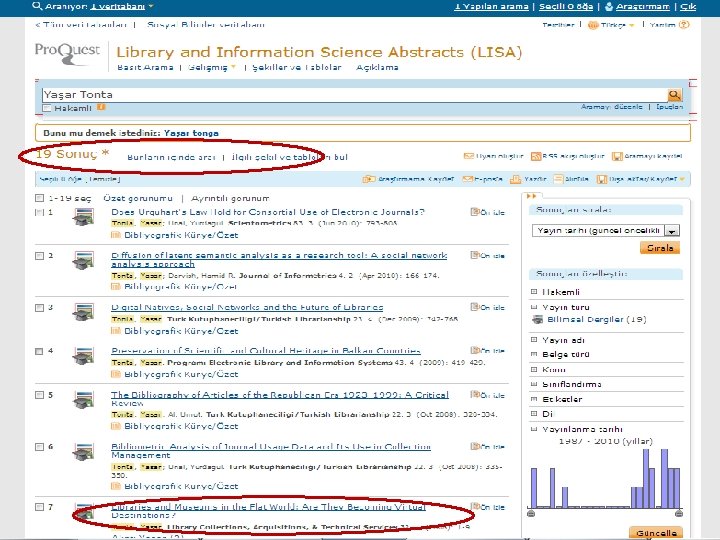The image size is (720, 540).
Task: Open the Açıklama page
Action: [377, 68]
